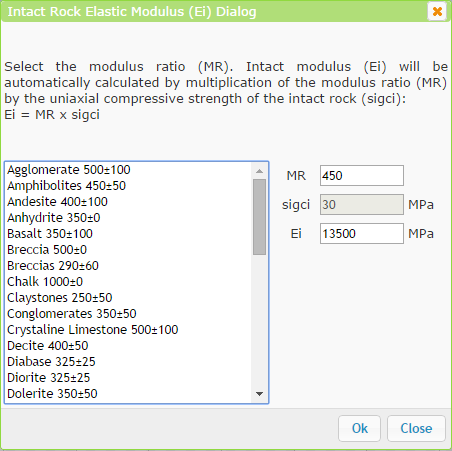Screen dimensions: 452x451
Task: Choose Conglomerates 350±50 item
Action: tap(129, 314)
